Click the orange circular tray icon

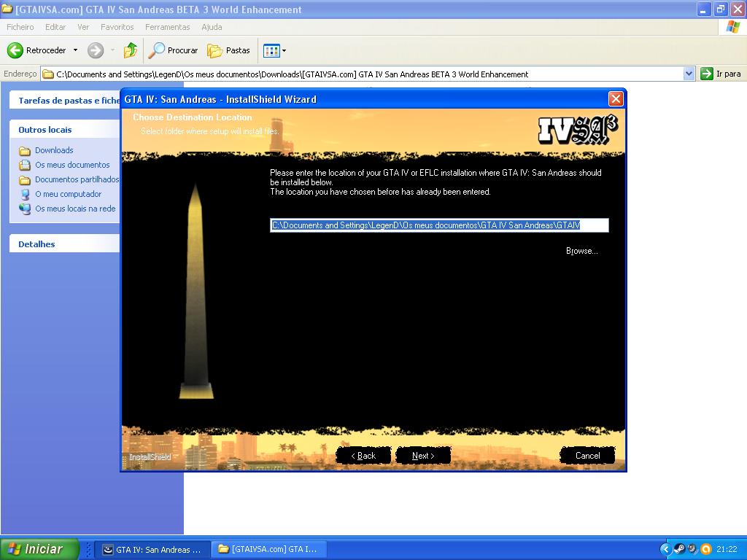click(706, 549)
